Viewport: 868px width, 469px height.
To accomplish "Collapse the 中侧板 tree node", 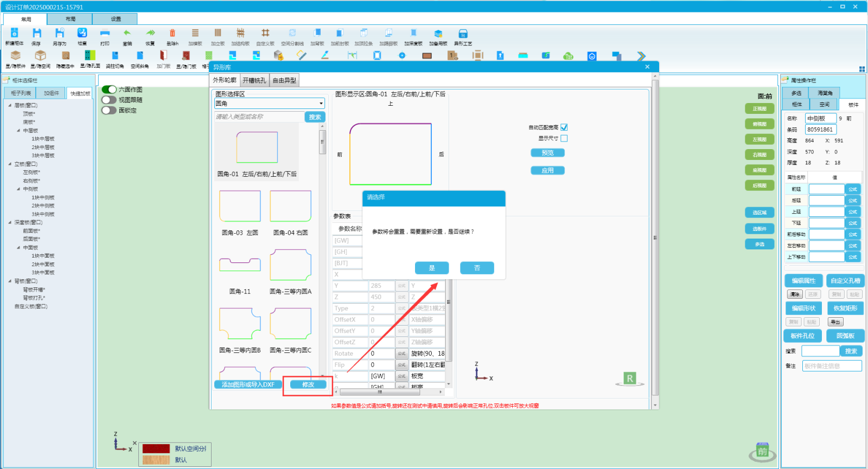I will pyautogui.click(x=18, y=189).
